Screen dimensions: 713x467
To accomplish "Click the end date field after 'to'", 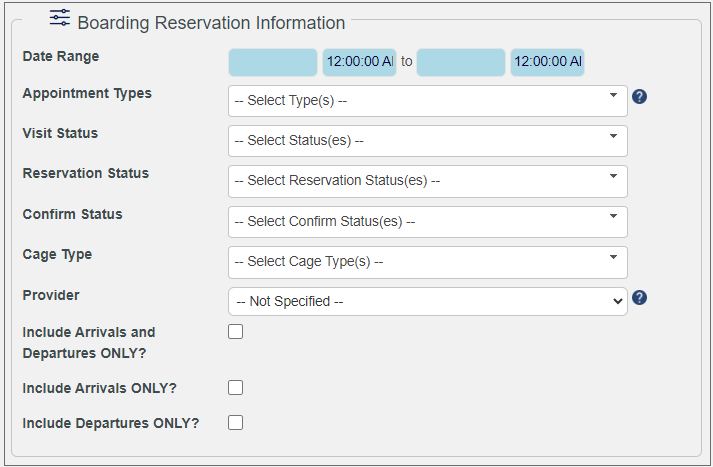I will click(461, 62).
